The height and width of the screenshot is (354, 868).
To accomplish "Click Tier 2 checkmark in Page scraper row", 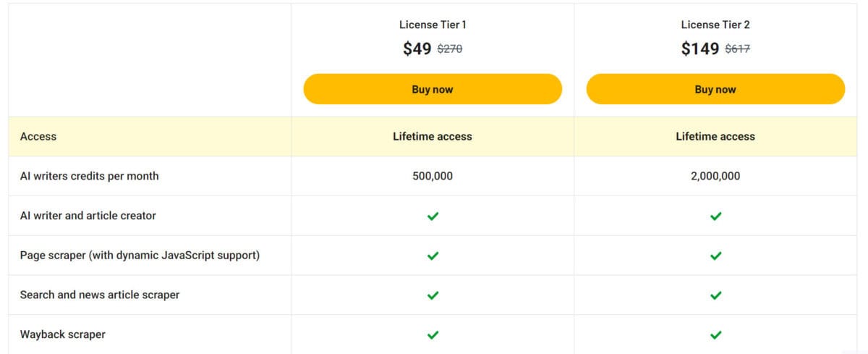I will [715, 256].
